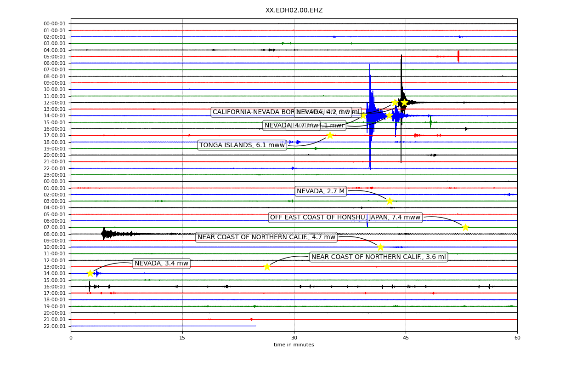Click the NEVADA, 3.4 mw annotation box
Image resolution: width=588 pixels, height=368 pixels.
click(x=161, y=264)
